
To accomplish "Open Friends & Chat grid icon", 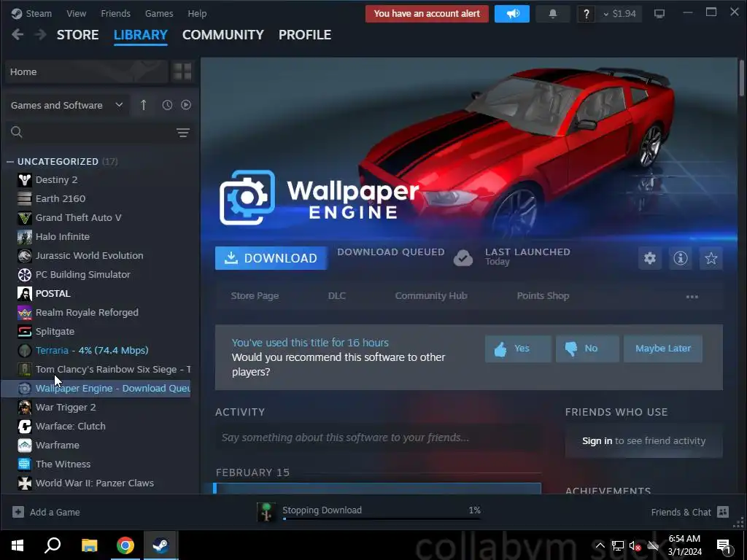I will (x=723, y=512).
